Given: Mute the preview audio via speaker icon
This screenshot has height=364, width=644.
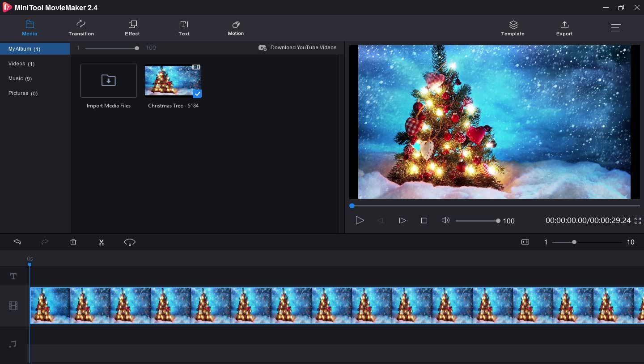Looking at the screenshot, I should click(x=445, y=220).
